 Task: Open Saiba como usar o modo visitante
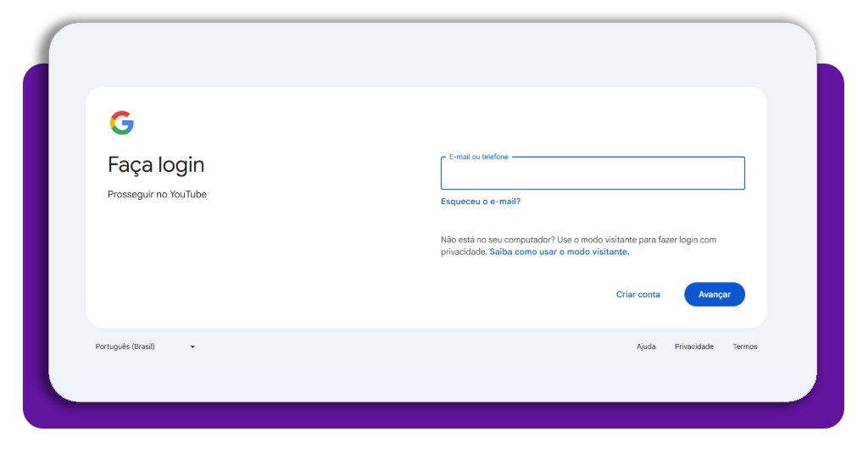559,252
